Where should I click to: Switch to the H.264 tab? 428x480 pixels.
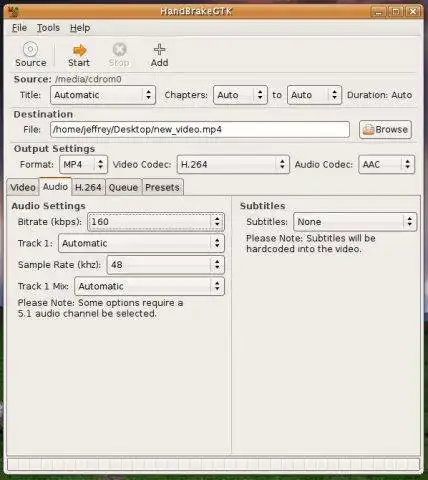point(88,187)
